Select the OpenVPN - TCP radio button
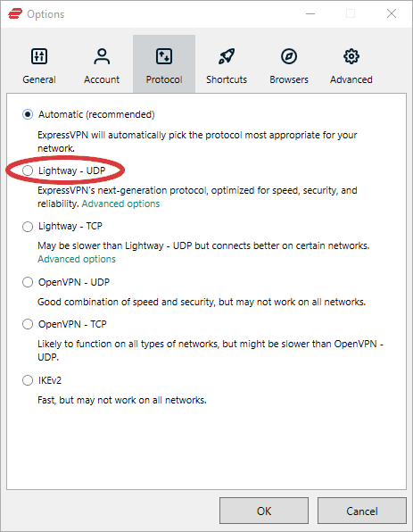 tap(28, 324)
